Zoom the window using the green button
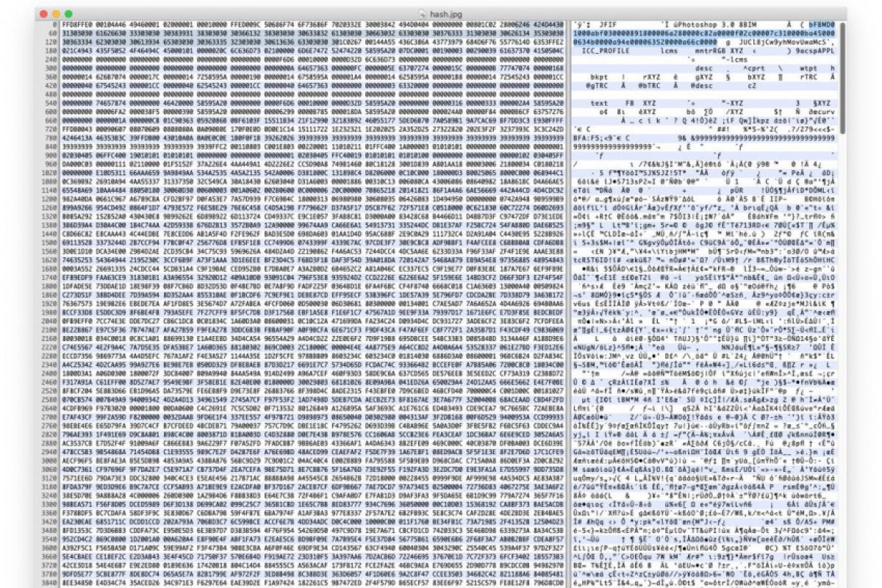Viewport: 882px width, 588px height. pos(68,13)
